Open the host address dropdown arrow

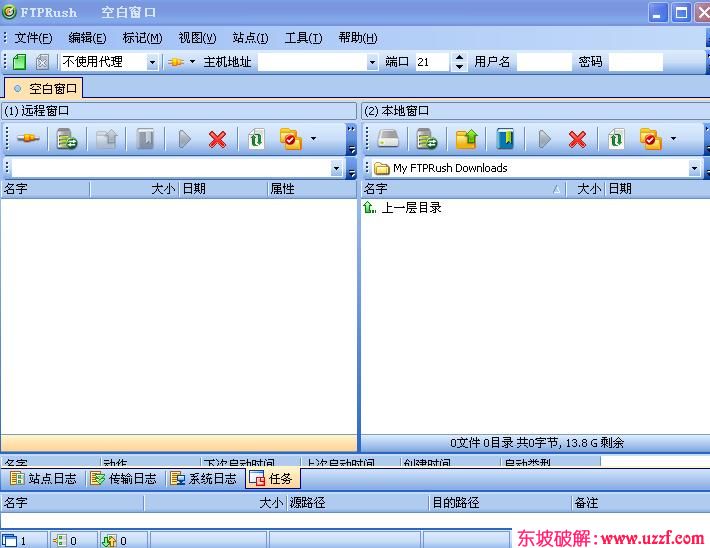click(372, 62)
